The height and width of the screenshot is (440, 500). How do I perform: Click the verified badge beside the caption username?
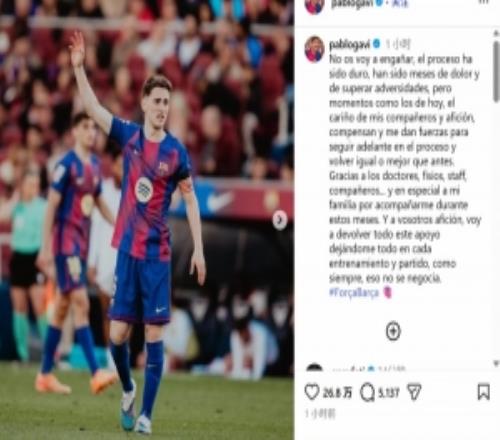pyautogui.click(x=377, y=43)
